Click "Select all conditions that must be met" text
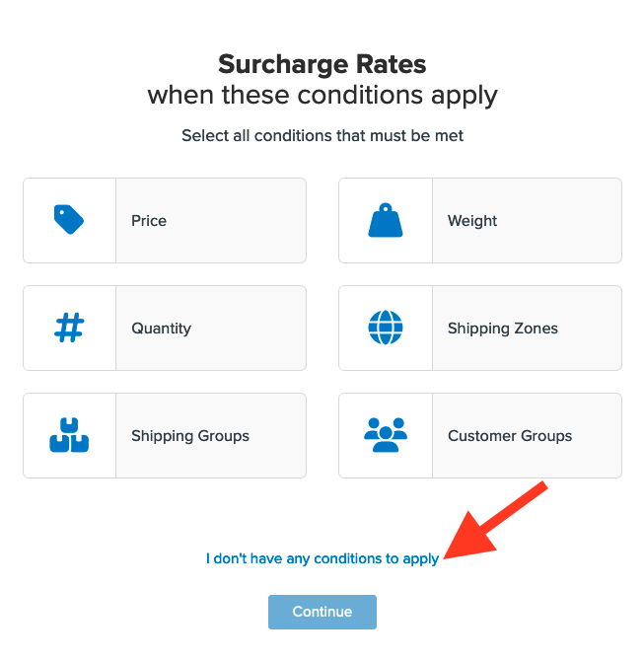The height and width of the screenshot is (661, 644). 322,136
